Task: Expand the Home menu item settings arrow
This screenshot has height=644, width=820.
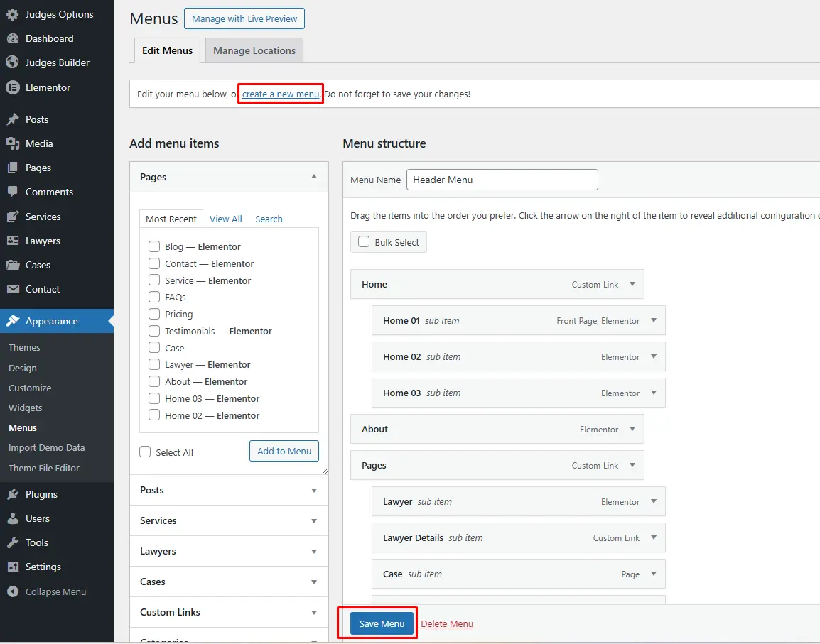Action: coord(632,284)
